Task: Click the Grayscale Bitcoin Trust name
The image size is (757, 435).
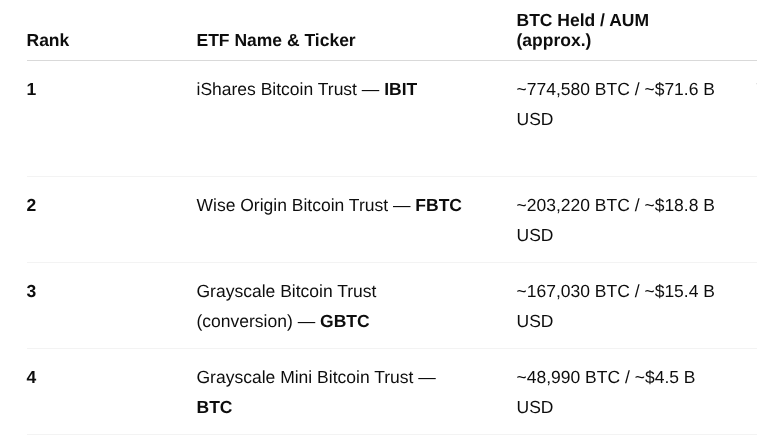Action: tap(286, 291)
